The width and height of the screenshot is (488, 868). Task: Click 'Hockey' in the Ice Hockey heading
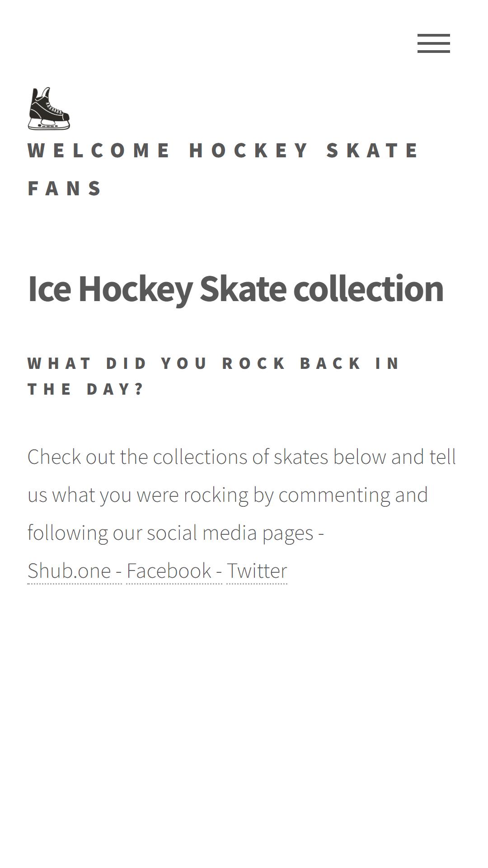(136, 289)
